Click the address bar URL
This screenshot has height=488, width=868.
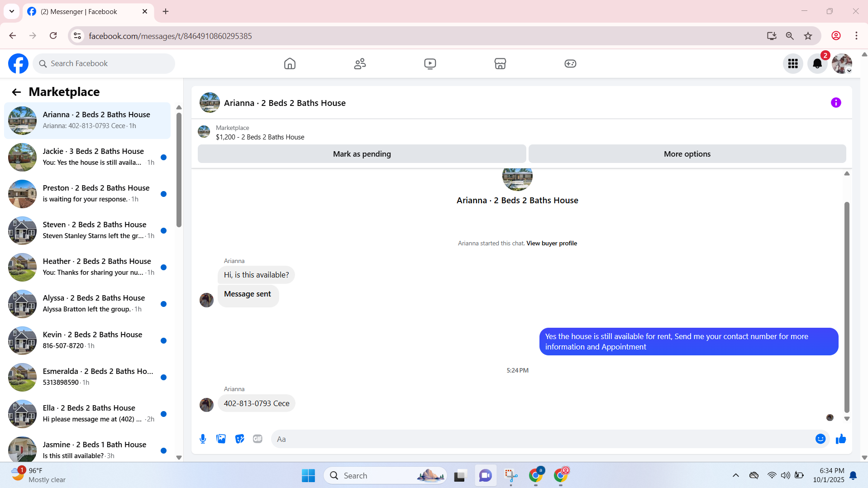click(x=170, y=36)
